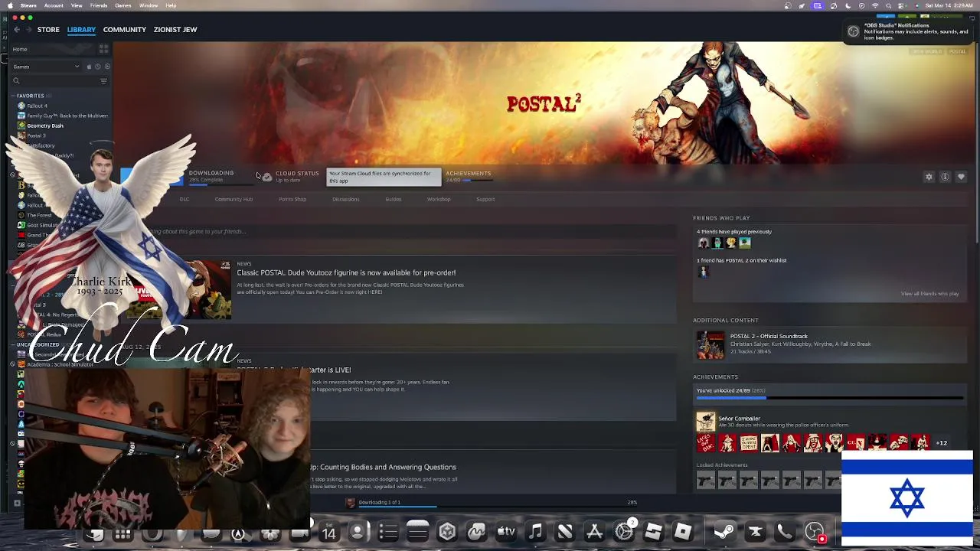
Task: Click the Laces Out Dan achievement icon
Action: (x=705, y=442)
